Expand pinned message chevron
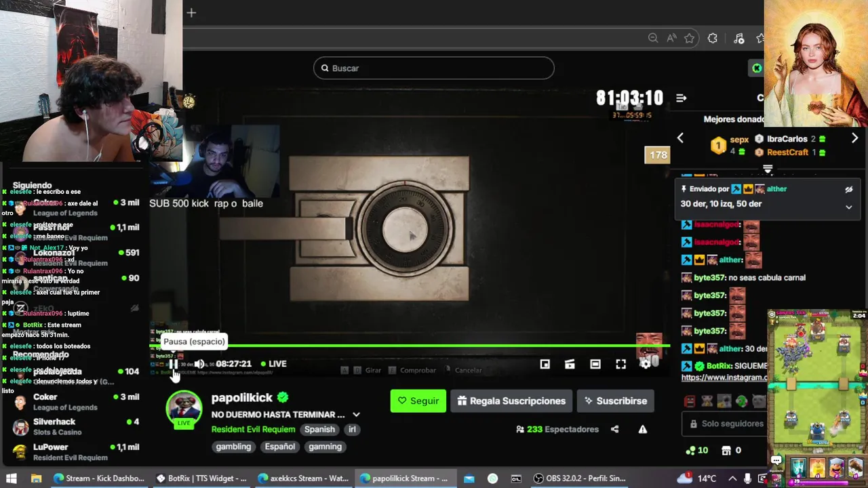868x488 pixels. [x=848, y=207]
